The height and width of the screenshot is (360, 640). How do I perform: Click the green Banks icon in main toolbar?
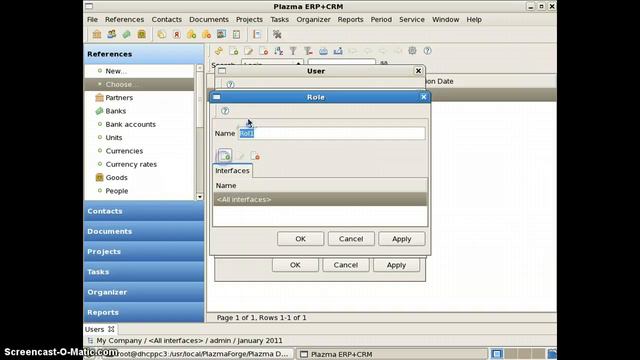[127, 34]
